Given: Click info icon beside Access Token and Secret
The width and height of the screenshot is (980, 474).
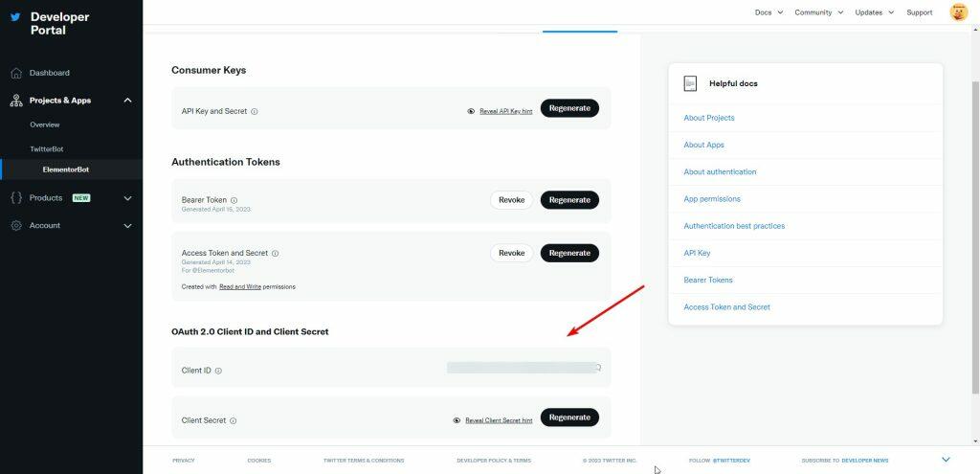Looking at the screenshot, I should [275, 254].
